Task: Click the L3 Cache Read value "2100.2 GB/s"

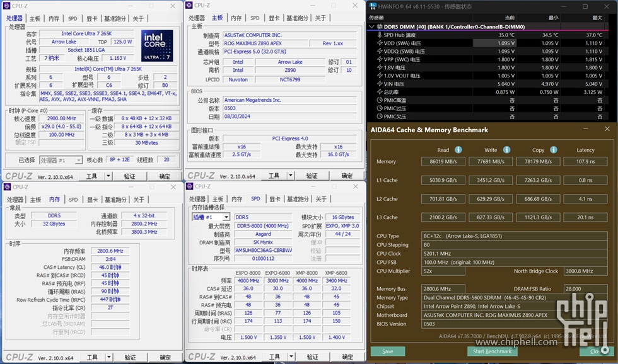Action: 443,217
